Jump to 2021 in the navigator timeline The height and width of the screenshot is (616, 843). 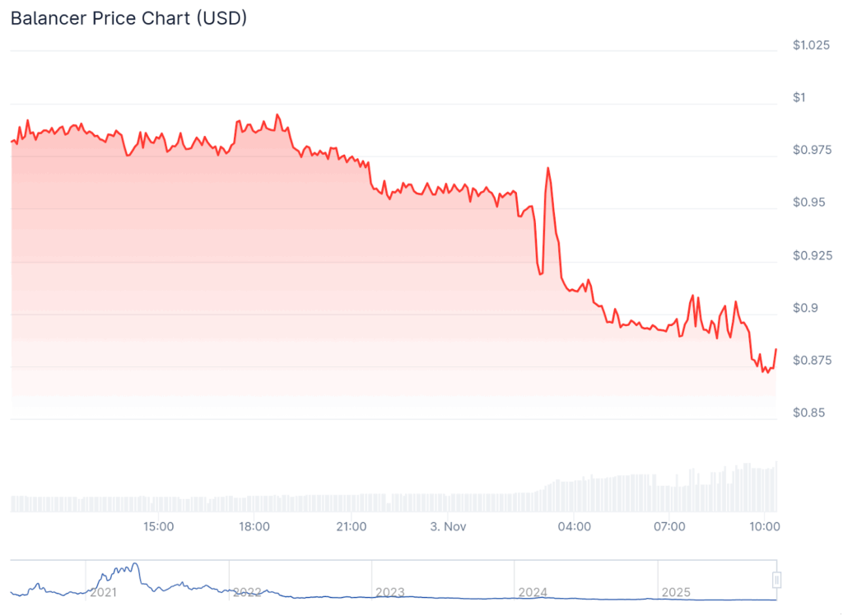tap(104, 592)
